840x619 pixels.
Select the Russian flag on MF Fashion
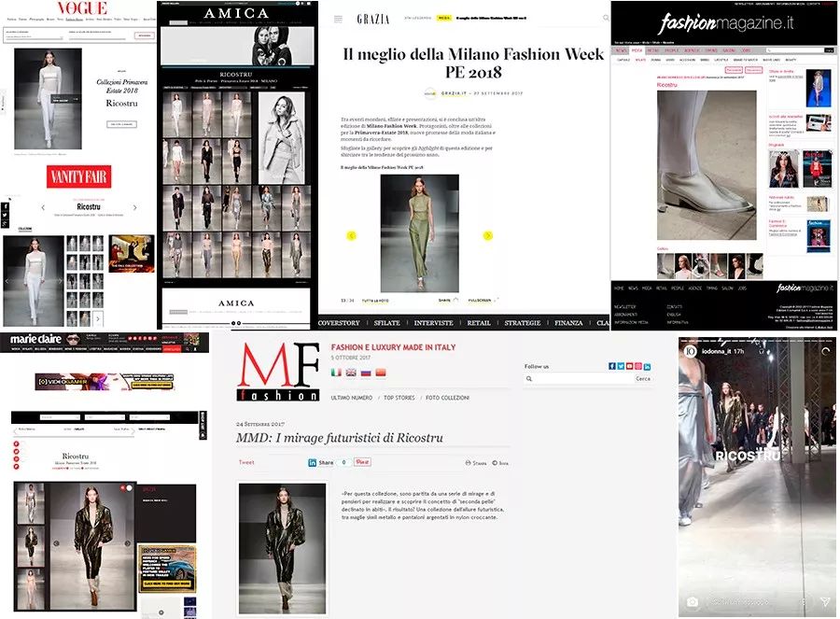366,373
